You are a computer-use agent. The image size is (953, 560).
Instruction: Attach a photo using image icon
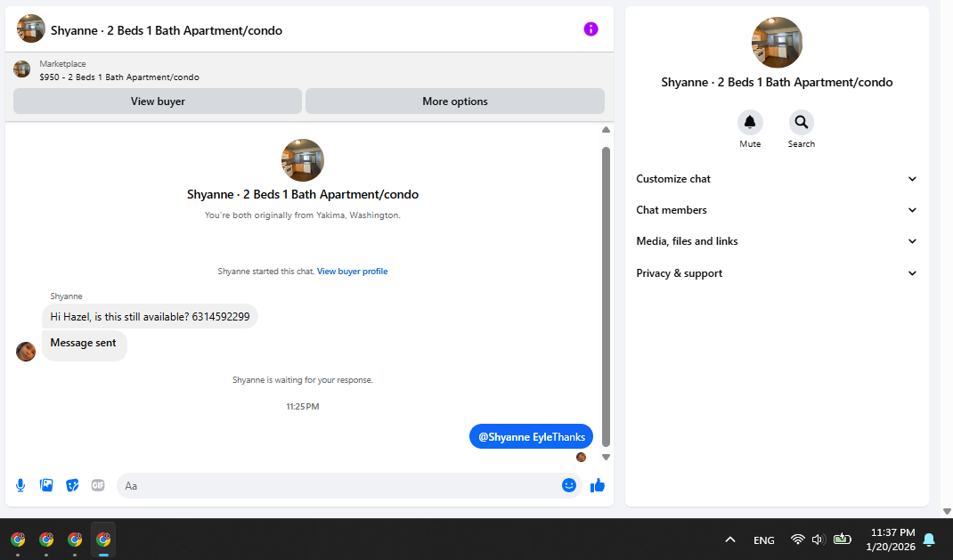[46, 485]
